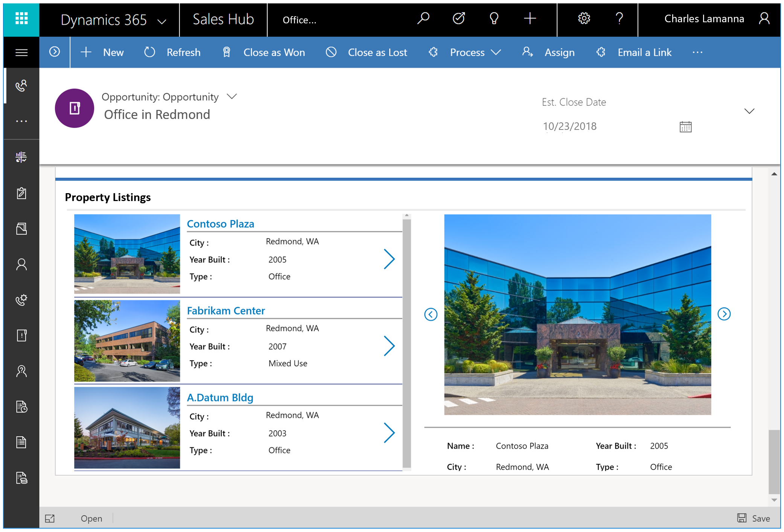Open the Dynamics 365 menu caret

[x=162, y=21]
